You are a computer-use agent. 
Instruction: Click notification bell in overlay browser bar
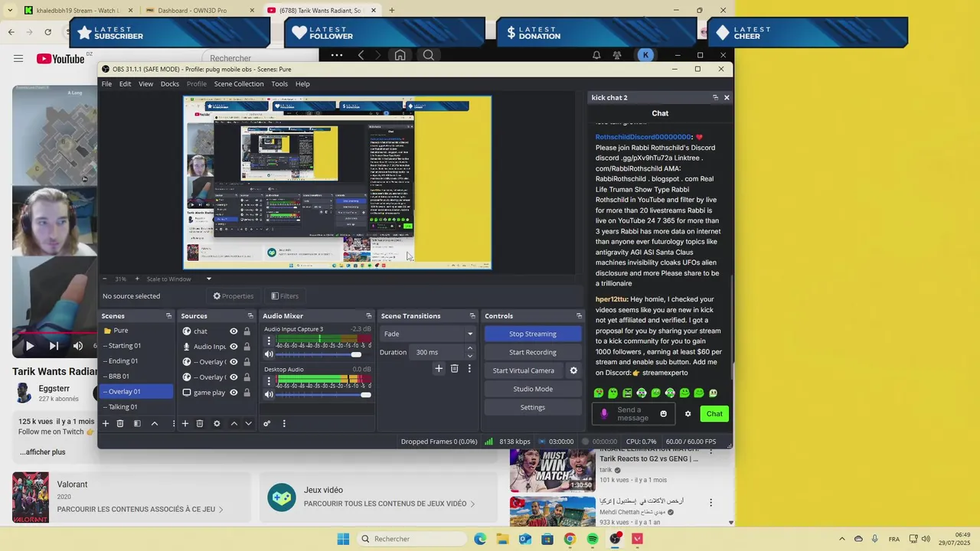tap(596, 55)
